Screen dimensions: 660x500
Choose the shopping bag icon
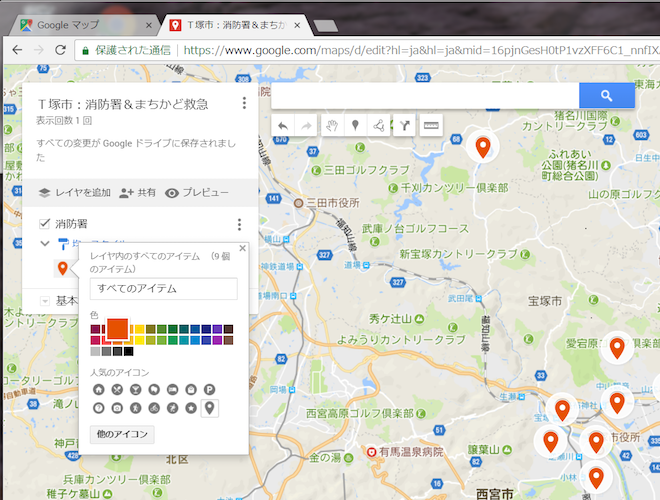pos(191,390)
